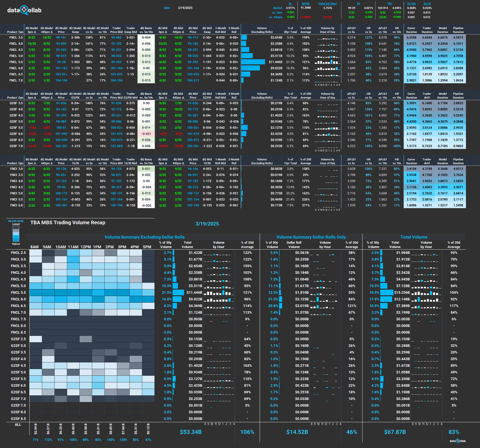Click the MOVE value 91.3988
480x448 pixels.
[306, 7]
